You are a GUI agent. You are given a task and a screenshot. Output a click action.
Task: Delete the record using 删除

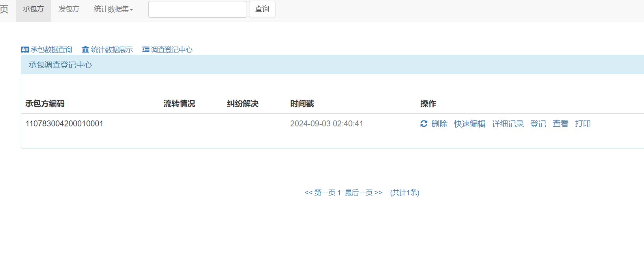click(439, 124)
